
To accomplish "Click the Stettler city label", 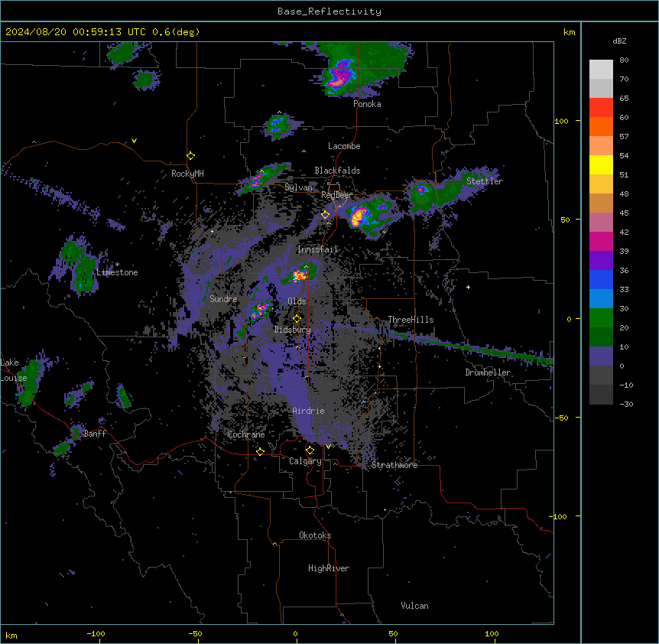I will 485,181.
